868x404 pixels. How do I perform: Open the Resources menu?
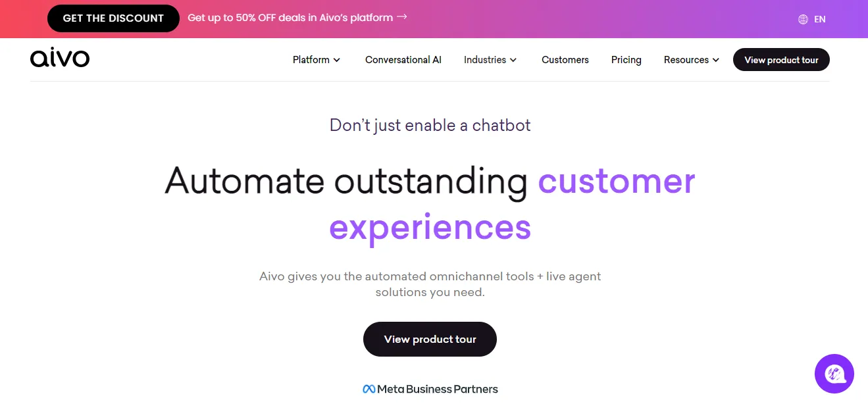691,60
